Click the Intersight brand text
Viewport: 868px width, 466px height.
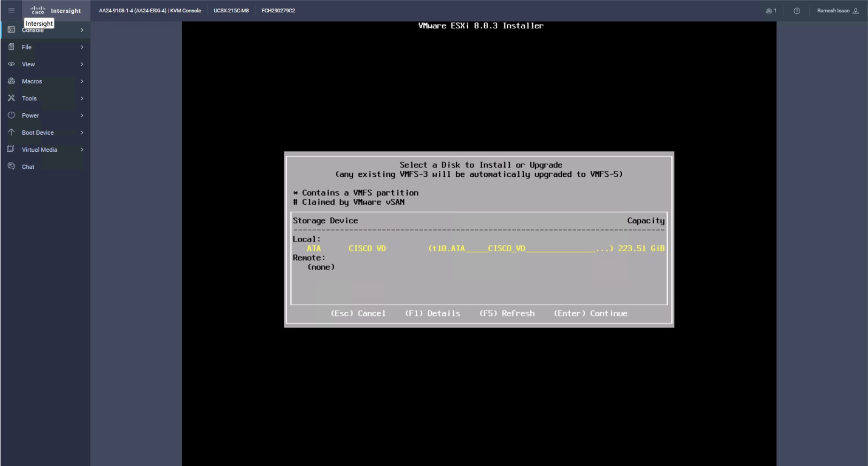[x=66, y=11]
